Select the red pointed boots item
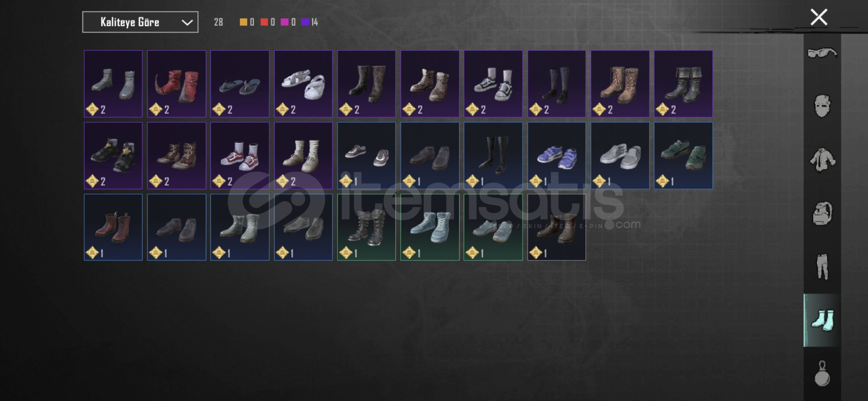 pos(177,84)
